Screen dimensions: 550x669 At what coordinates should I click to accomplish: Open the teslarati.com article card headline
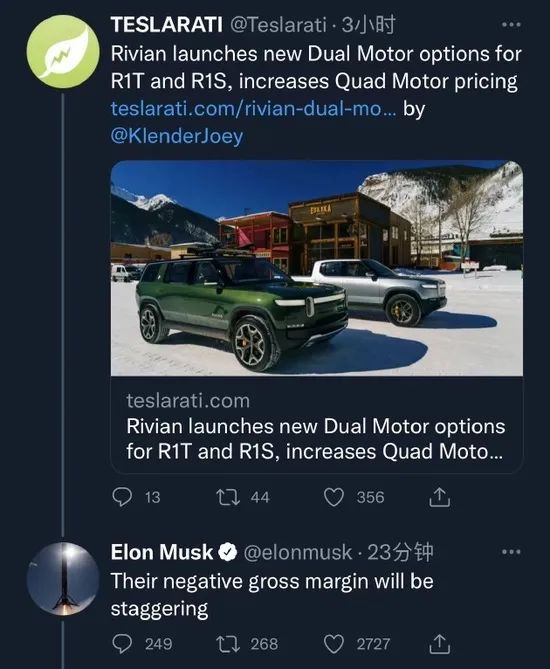pyautogui.click(x=316, y=439)
